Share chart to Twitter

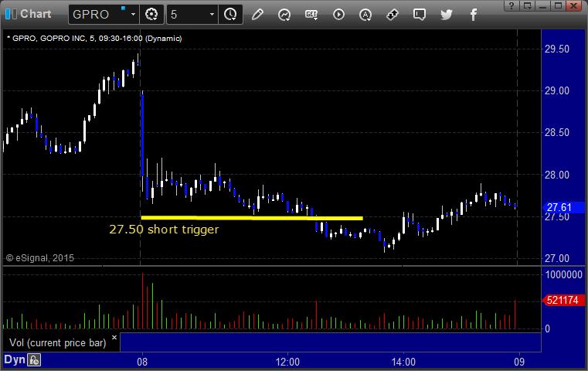(x=447, y=15)
